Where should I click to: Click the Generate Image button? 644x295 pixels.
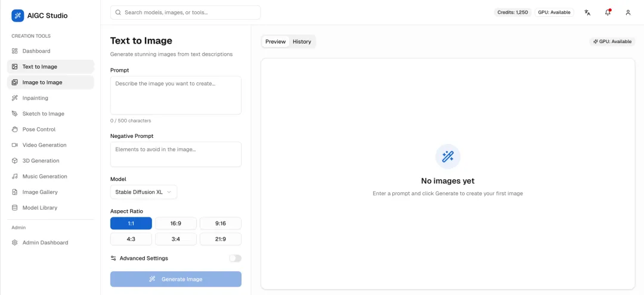[176, 279]
